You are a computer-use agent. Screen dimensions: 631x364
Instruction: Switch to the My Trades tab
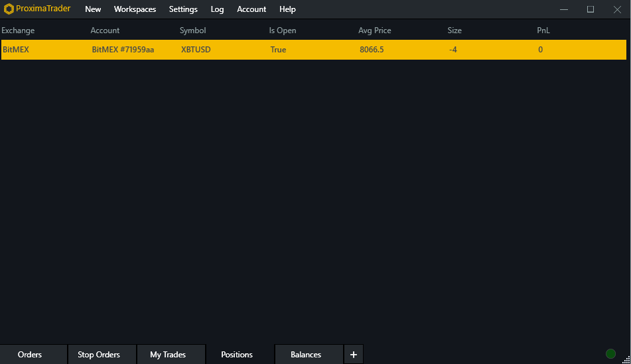tap(171, 354)
